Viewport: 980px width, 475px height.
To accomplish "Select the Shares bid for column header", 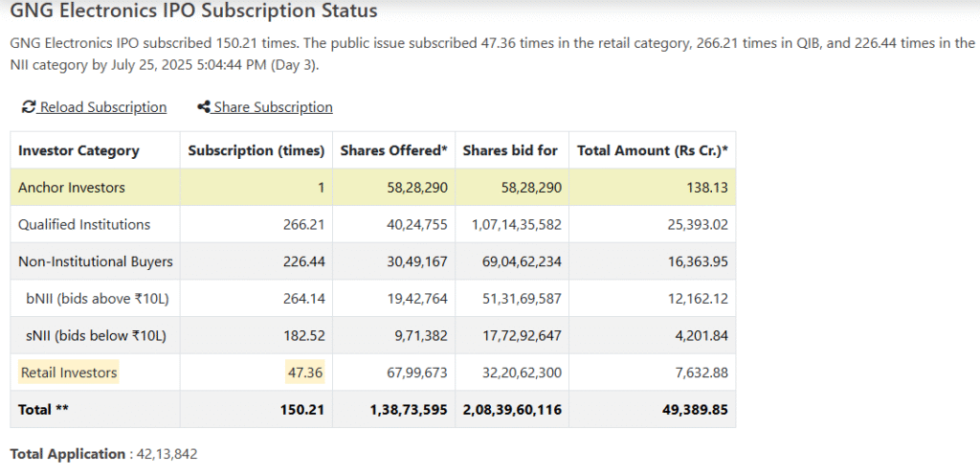I will [x=510, y=150].
